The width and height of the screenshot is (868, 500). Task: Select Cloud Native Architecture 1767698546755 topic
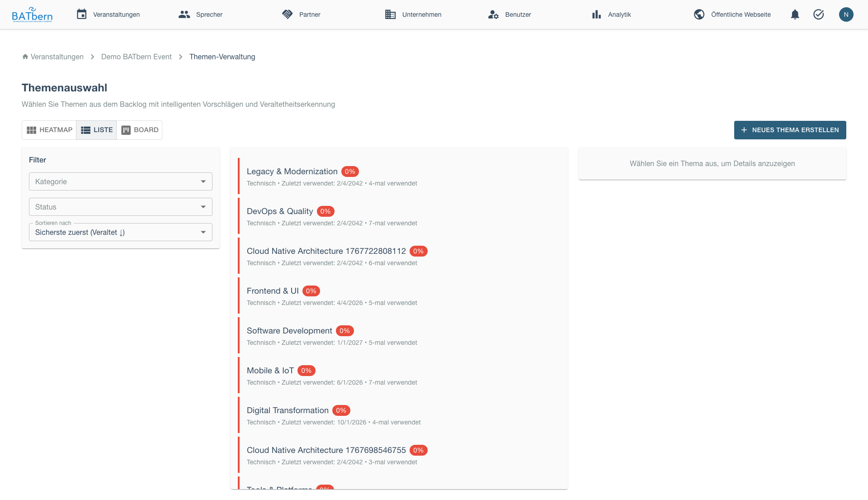pyautogui.click(x=400, y=456)
